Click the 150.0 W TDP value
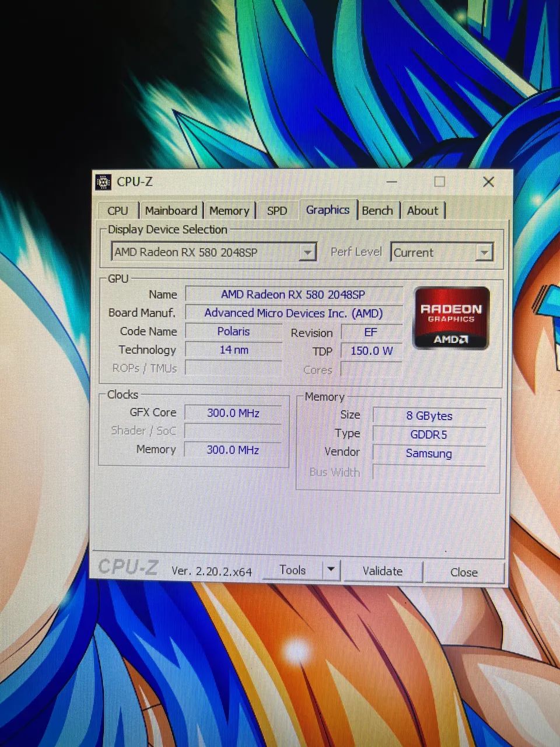The height and width of the screenshot is (747, 560). coord(371,351)
